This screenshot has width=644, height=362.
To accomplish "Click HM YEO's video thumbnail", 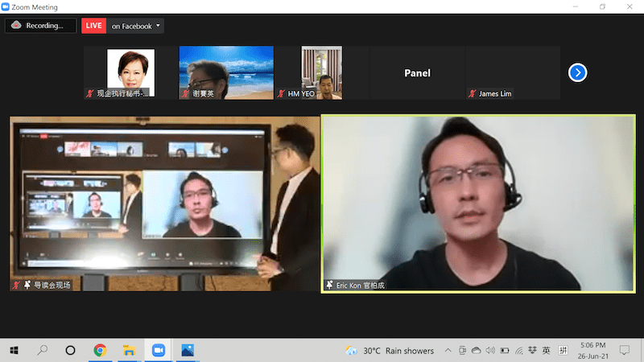I will [321, 71].
